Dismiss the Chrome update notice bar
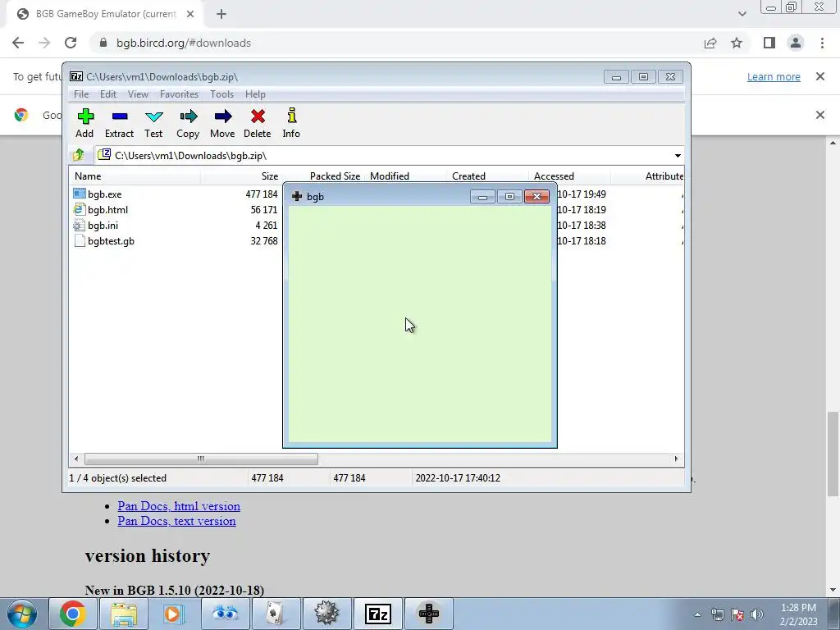The image size is (840, 630). click(820, 76)
